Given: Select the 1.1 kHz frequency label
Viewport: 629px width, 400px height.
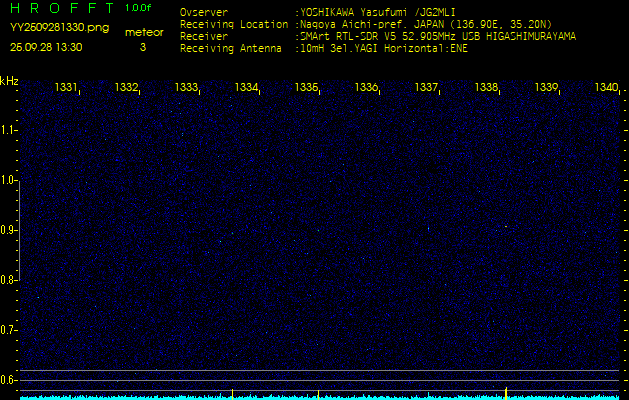Looking at the screenshot, I should [9, 130].
